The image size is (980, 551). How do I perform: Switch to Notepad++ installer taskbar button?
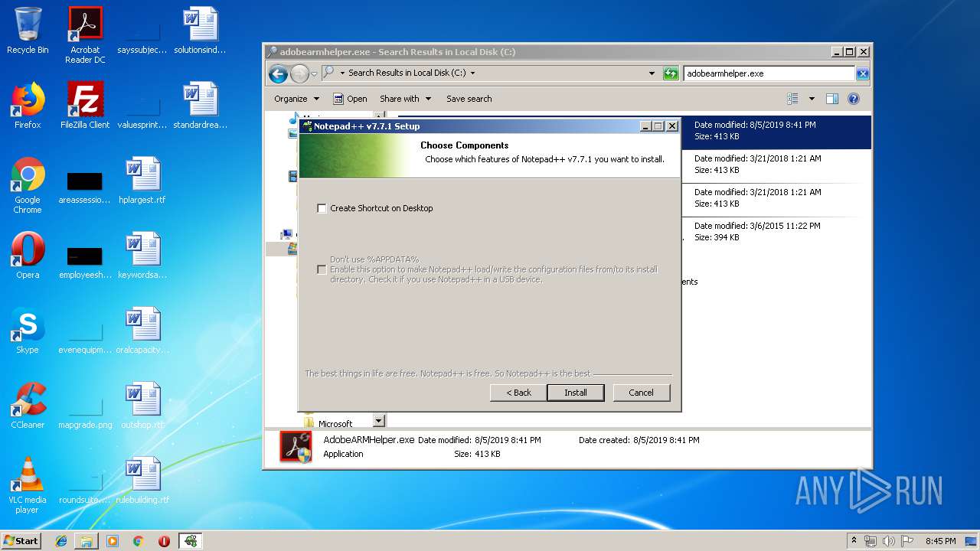[190, 541]
